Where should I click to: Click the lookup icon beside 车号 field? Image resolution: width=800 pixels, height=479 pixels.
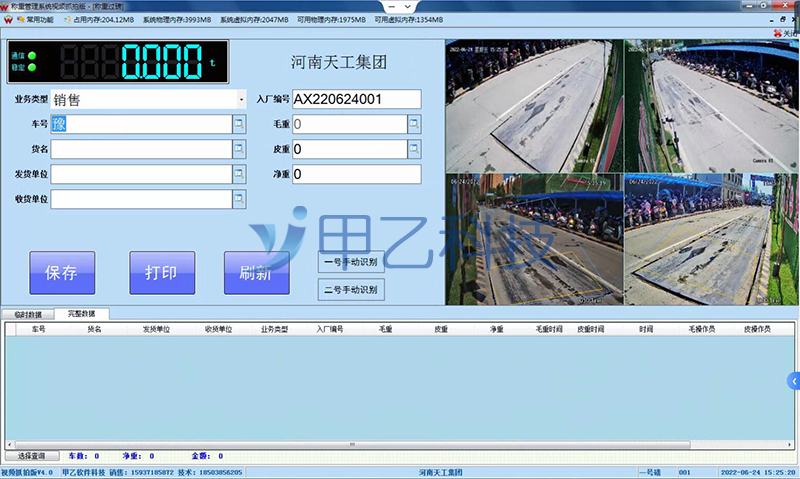click(x=239, y=124)
